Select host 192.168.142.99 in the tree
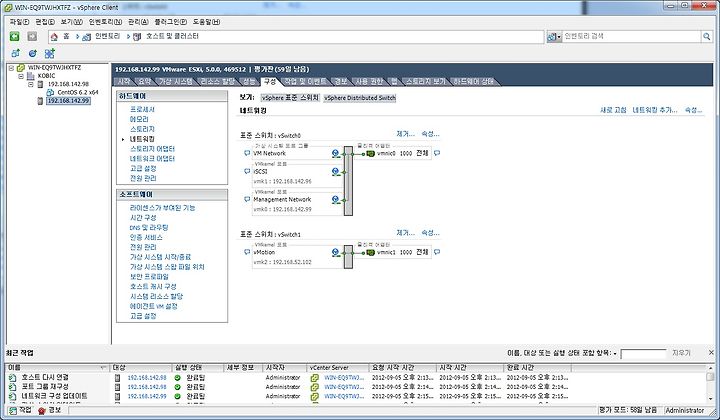 [68, 101]
